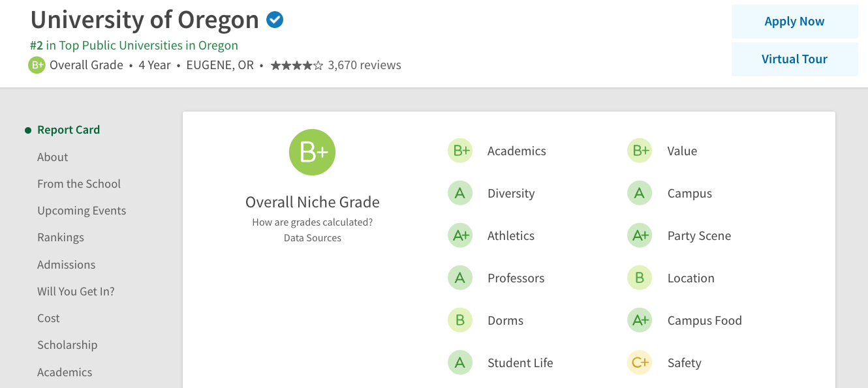Open the Top Public Universities in Oregon ranking

(134, 46)
